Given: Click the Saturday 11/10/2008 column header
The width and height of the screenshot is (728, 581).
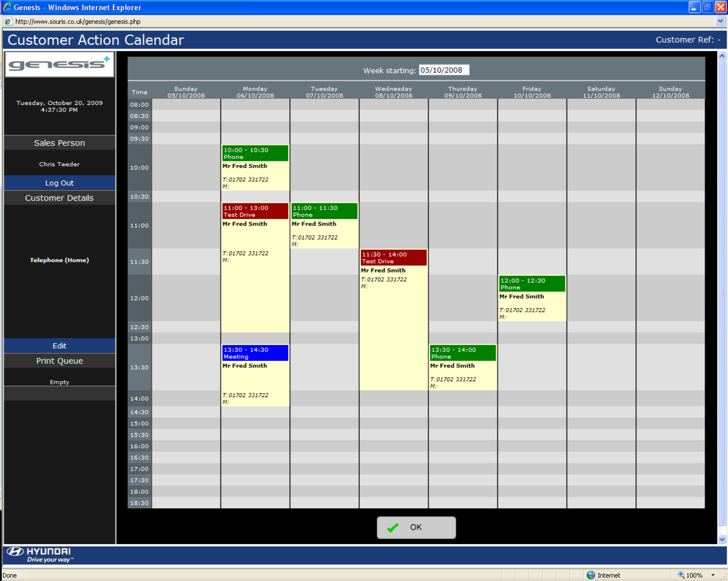Looking at the screenshot, I should click(601, 92).
